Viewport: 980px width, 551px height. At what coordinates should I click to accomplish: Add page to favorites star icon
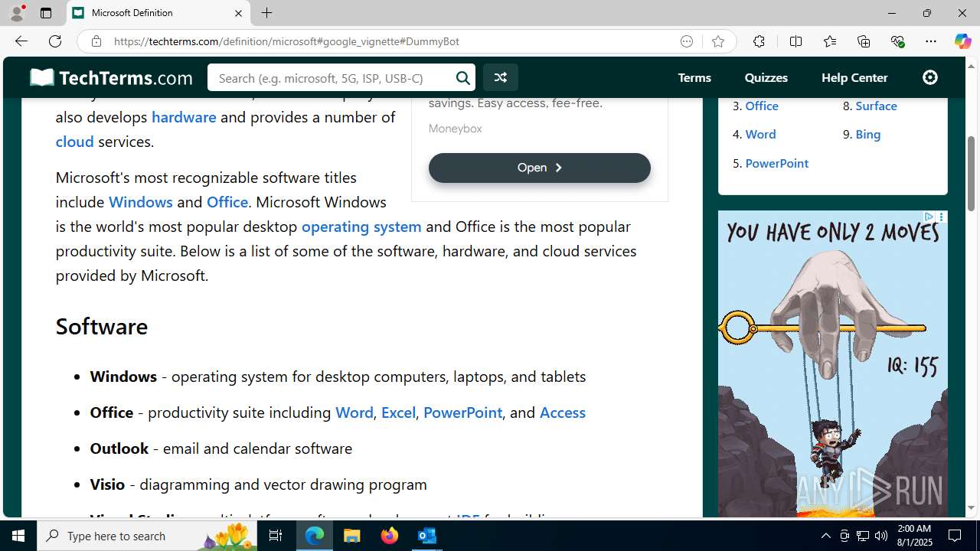(718, 41)
